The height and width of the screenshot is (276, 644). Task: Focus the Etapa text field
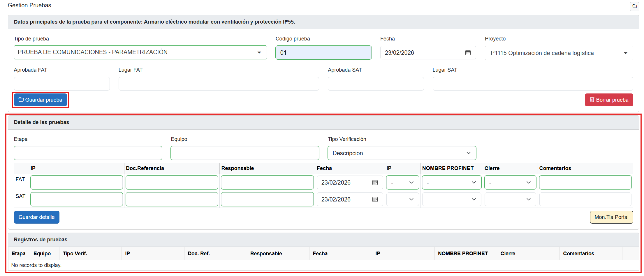pyautogui.click(x=88, y=153)
